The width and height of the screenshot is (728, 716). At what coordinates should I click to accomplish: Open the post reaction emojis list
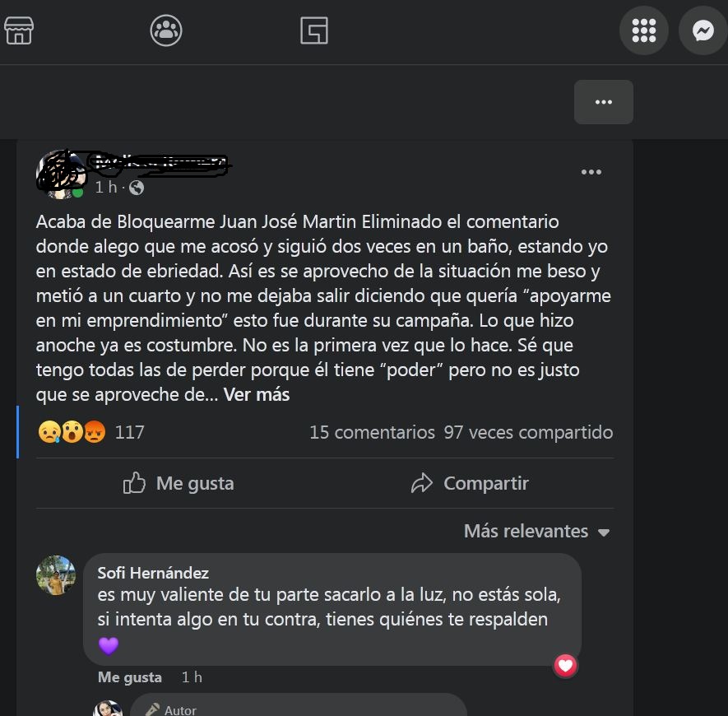[72, 431]
